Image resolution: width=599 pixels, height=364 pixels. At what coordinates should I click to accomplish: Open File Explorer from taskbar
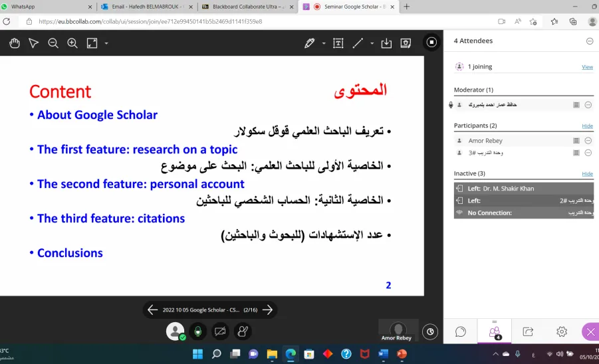tap(272, 354)
